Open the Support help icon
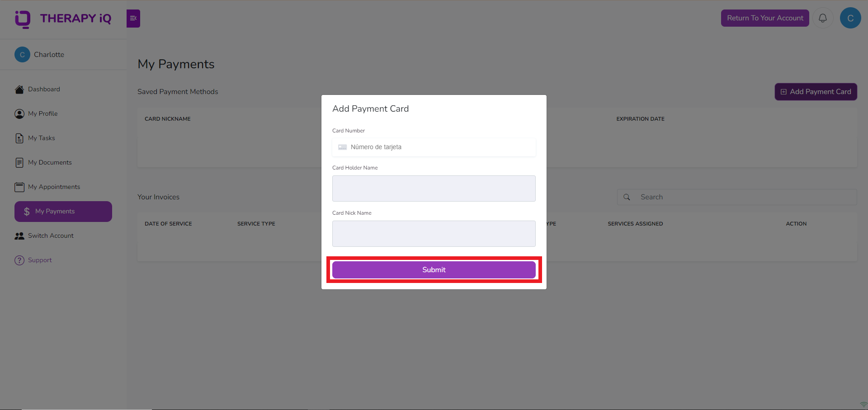 19,260
